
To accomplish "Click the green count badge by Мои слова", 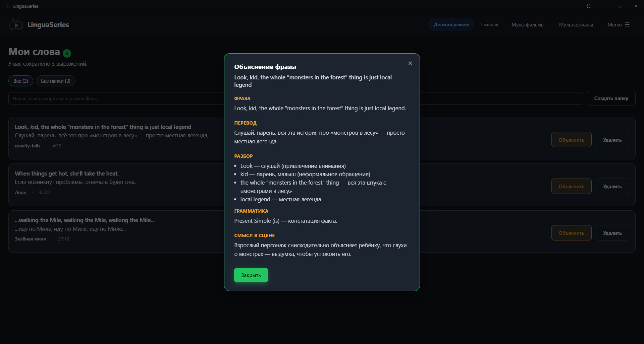I will [x=67, y=53].
